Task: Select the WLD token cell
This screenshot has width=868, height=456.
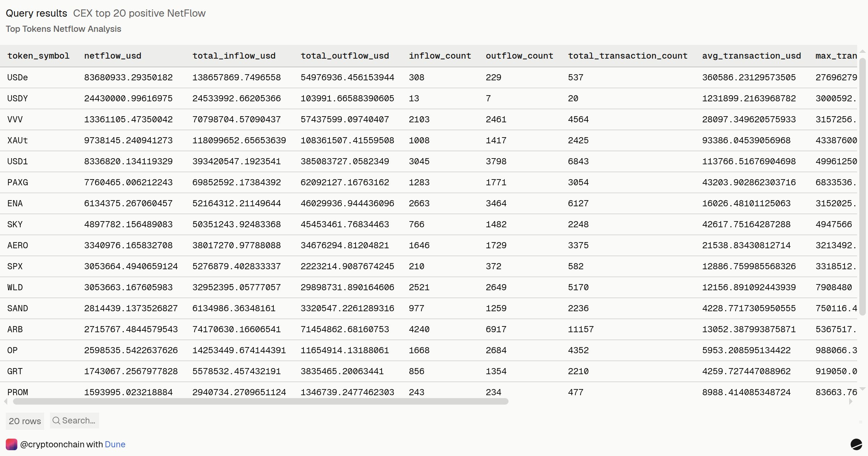Action: 15,287
